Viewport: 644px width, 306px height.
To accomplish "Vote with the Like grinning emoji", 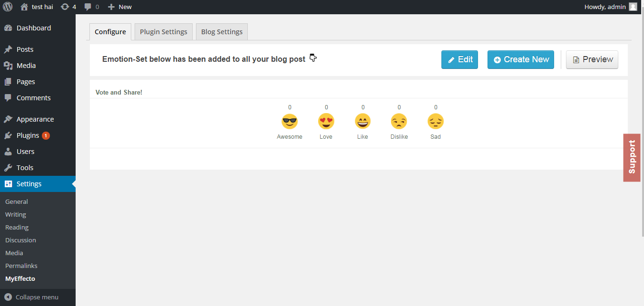I will tap(363, 122).
